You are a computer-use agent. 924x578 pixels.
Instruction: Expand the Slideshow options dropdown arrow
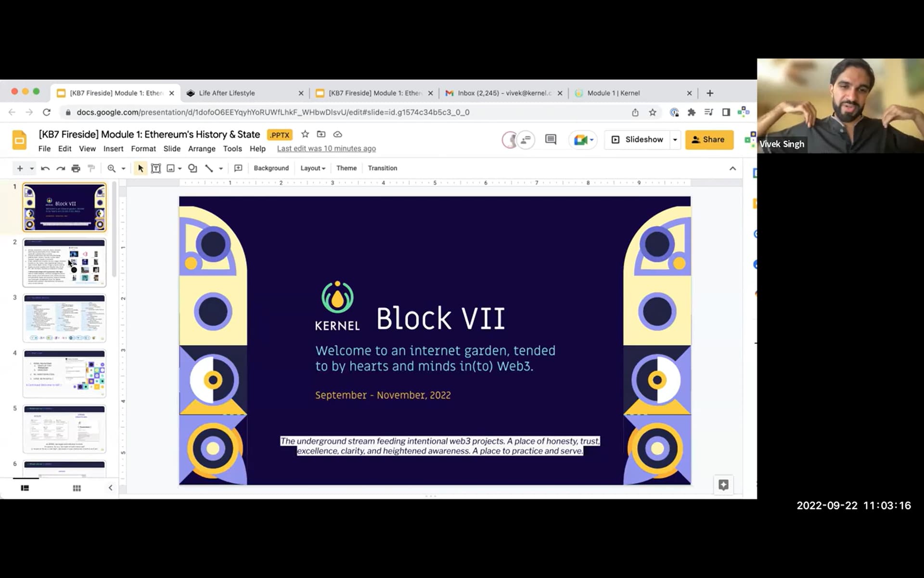click(x=675, y=140)
